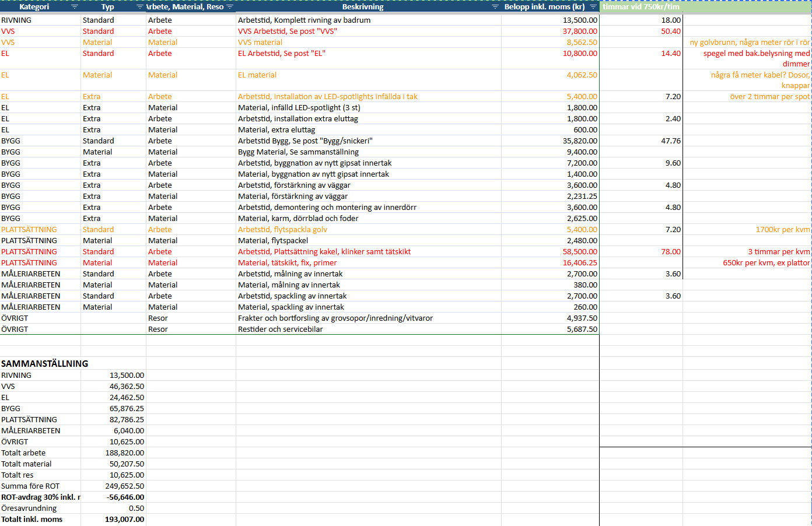The height and width of the screenshot is (526, 812).
Task: Select the 'Totalt inkl. moms' label cell
Action: click(x=40, y=519)
